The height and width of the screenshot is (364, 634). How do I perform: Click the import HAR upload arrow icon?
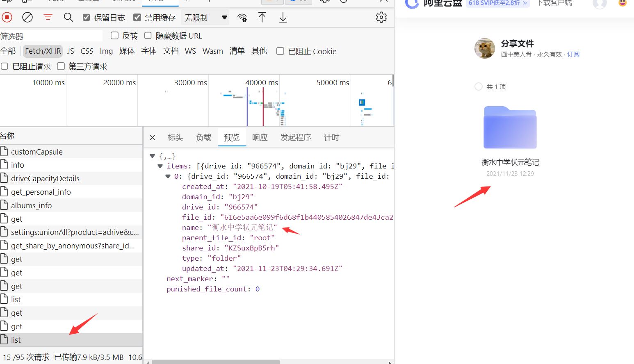click(x=262, y=17)
